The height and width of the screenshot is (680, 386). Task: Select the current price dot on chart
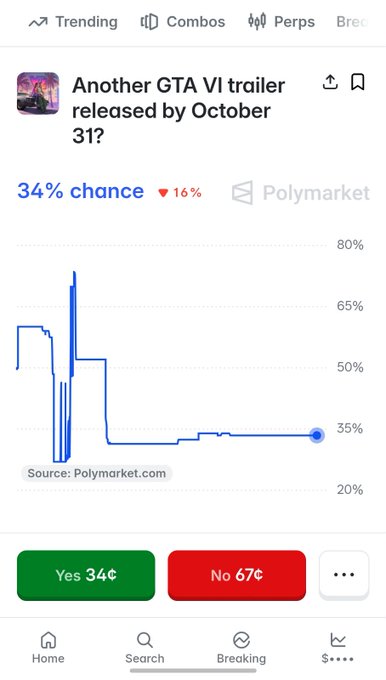[317, 435]
